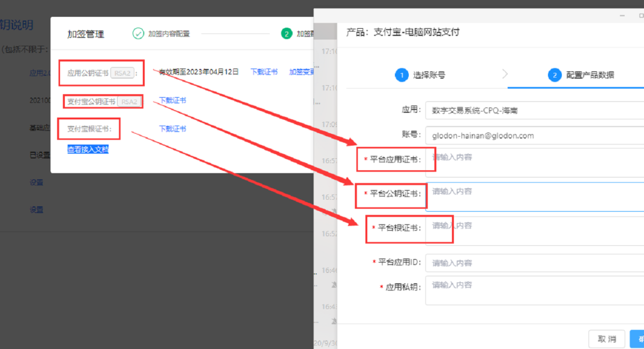Screen dimensions: 644x349
Task: Download the 支付宝公钥证书 via 下载证书 link
Action: pyautogui.click(x=172, y=100)
